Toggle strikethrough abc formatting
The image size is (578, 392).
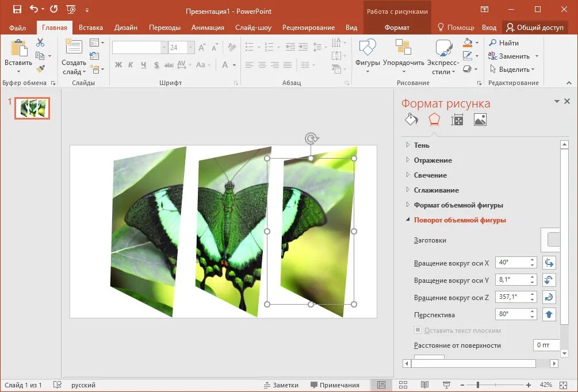tap(169, 65)
